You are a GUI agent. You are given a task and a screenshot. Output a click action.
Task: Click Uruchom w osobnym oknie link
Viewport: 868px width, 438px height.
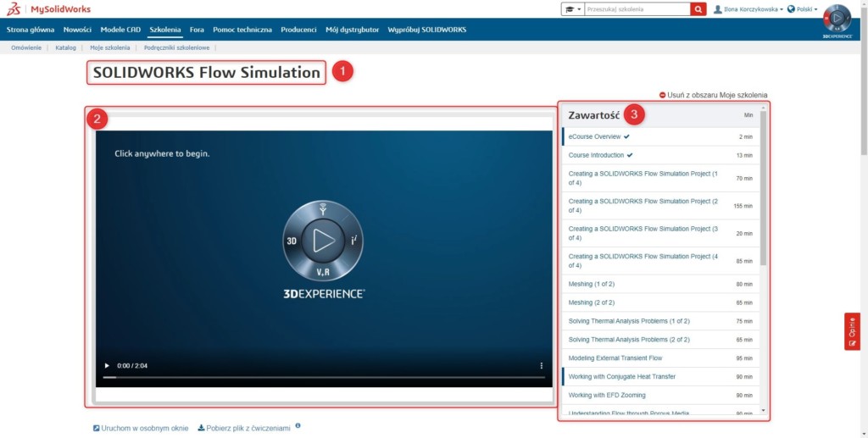141,428
